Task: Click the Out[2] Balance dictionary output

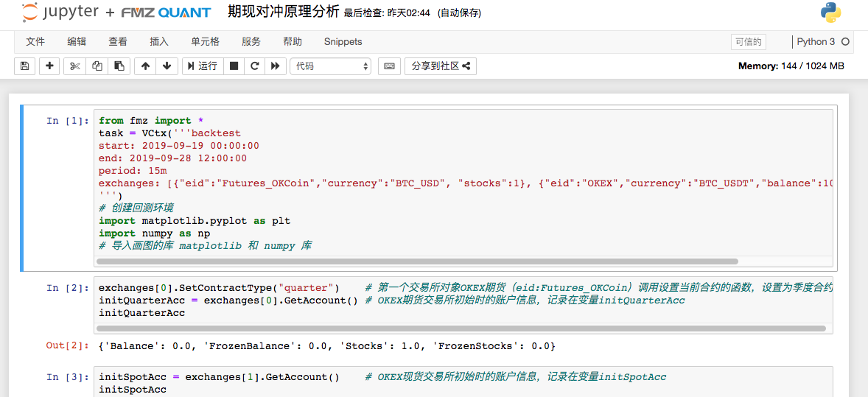Action: point(327,346)
